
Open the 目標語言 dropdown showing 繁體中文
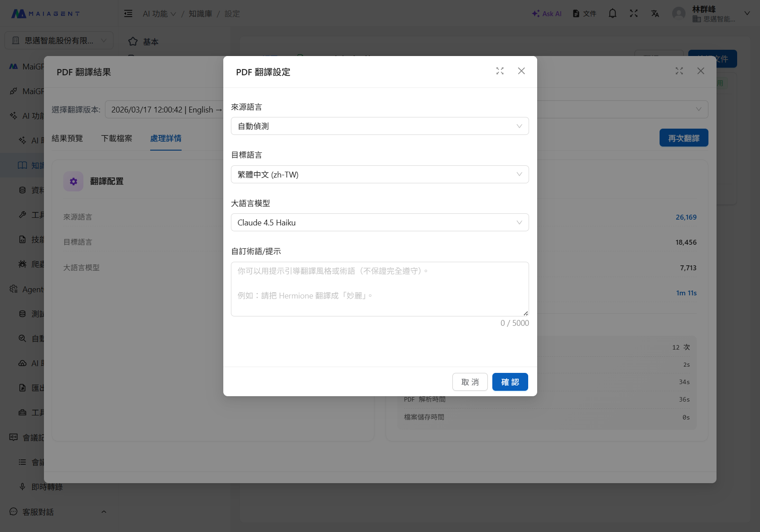tap(379, 174)
